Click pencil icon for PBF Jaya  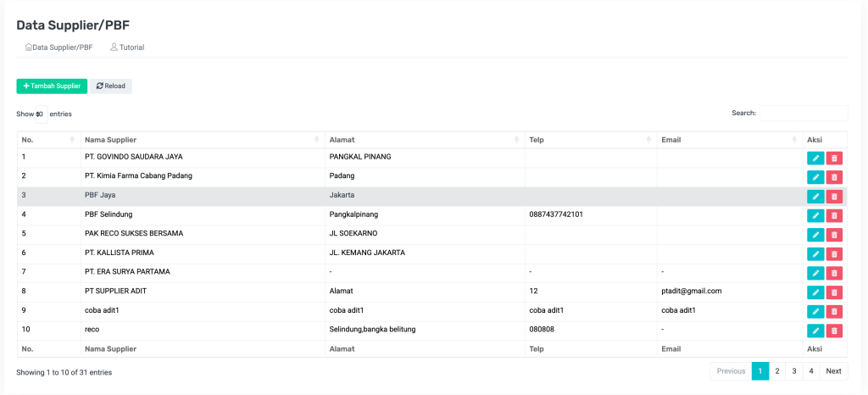[815, 196]
